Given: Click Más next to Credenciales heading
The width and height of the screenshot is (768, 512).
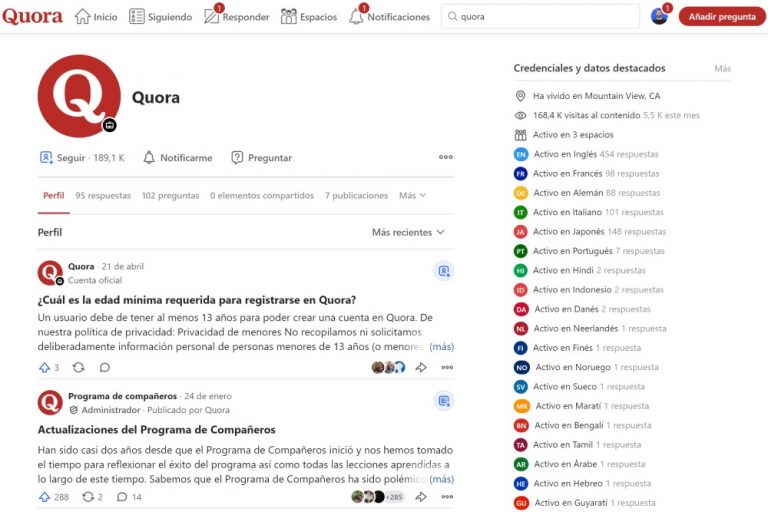Looking at the screenshot, I should click(x=722, y=69).
